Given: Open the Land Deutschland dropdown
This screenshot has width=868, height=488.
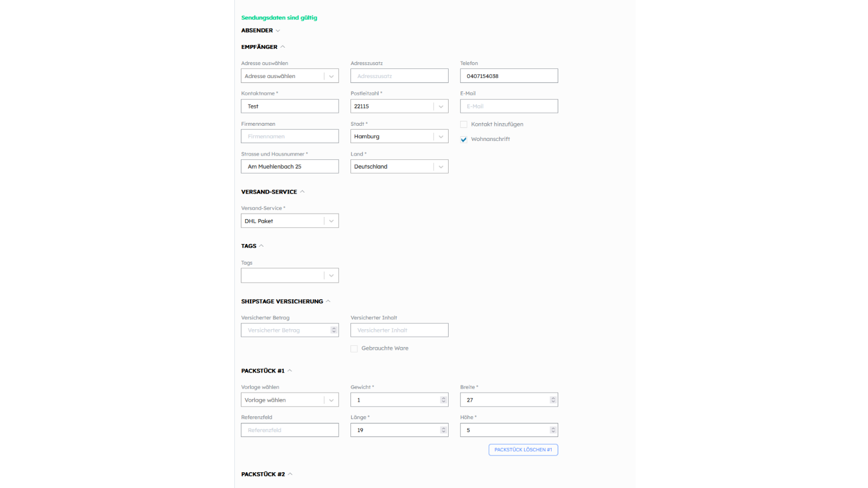Looking at the screenshot, I should (x=399, y=166).
